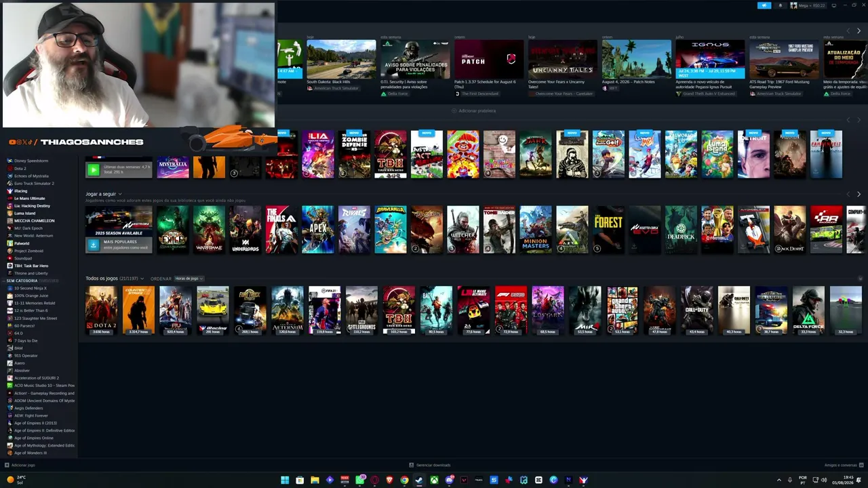
Task: Launch Google Chrome from the taskbar
Action: [404, 480]
